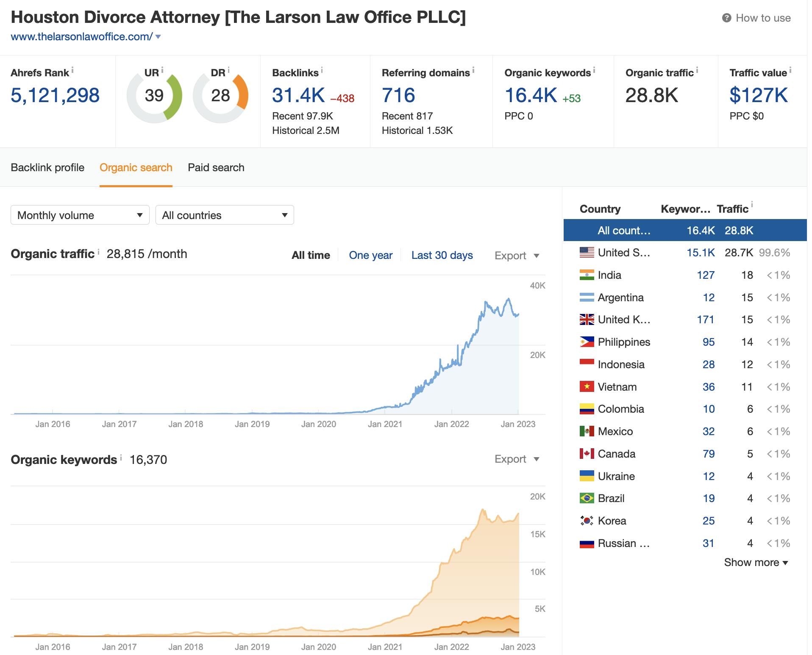Viewport: 812px width, 655px height.
Task: Click the UR info icon
Action: (x=162, y=70)
